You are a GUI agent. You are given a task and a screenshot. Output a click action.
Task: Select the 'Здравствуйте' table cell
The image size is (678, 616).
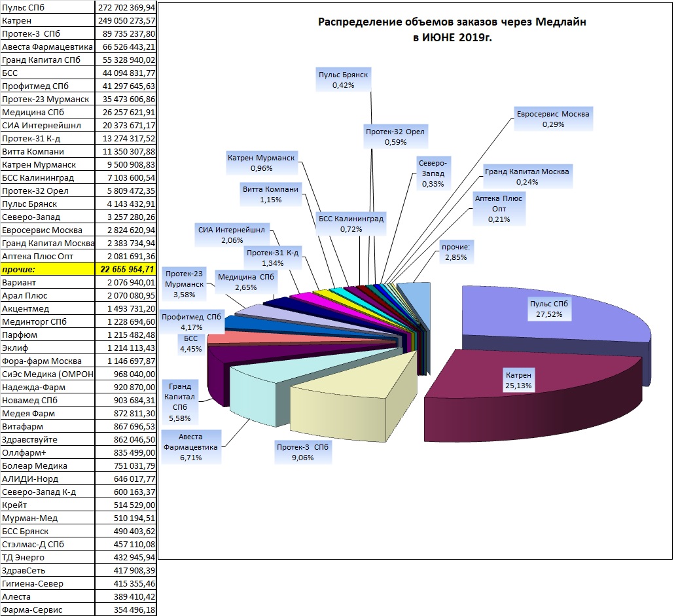(x=48, y=439)
